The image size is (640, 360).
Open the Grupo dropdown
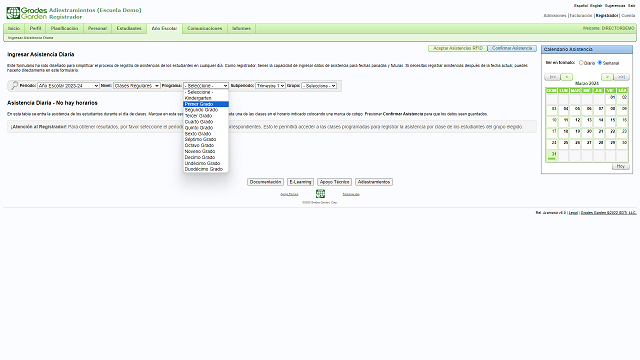click(x=319, y=86)
